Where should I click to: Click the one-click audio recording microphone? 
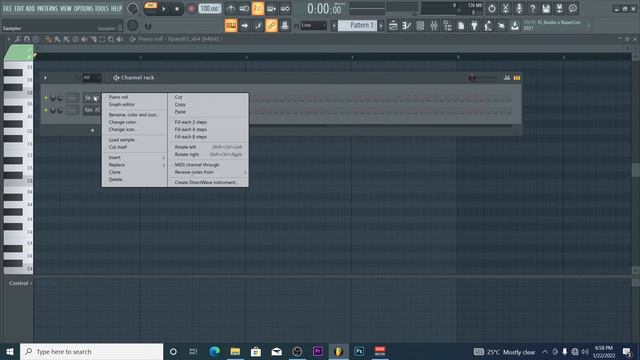pyautogui.click(x=519, y=9)
